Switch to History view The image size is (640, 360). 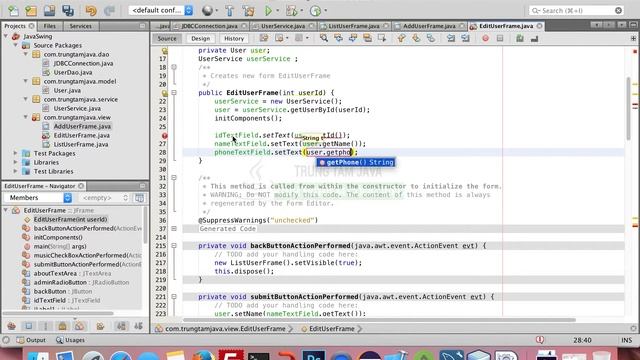pyautogui.click(x=234, y=38)
